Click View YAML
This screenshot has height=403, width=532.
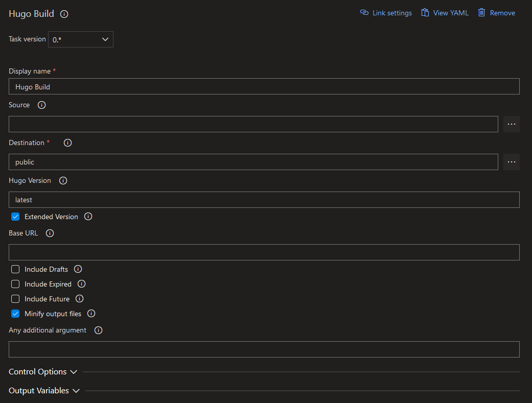(445, 13)
